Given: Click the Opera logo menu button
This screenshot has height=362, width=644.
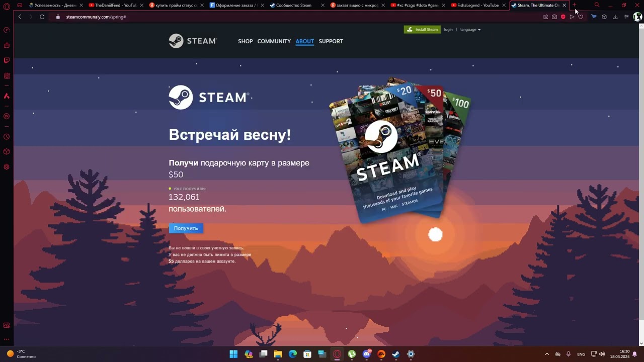Looking at the screenshot, I should click(7, 6).
